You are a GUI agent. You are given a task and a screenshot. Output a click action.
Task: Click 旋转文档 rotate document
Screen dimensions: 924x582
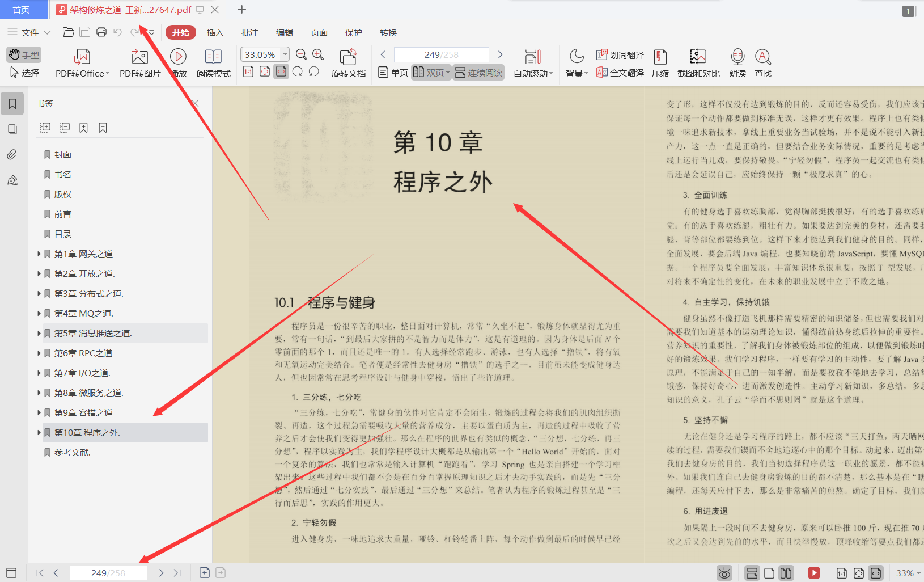pos(348,64)
